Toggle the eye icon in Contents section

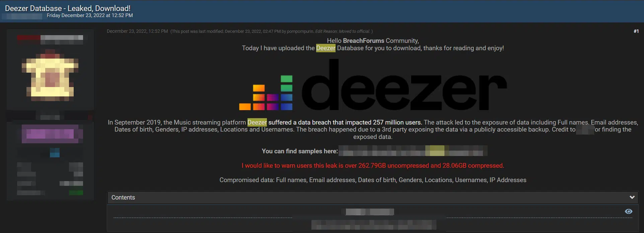click(629, 211)
